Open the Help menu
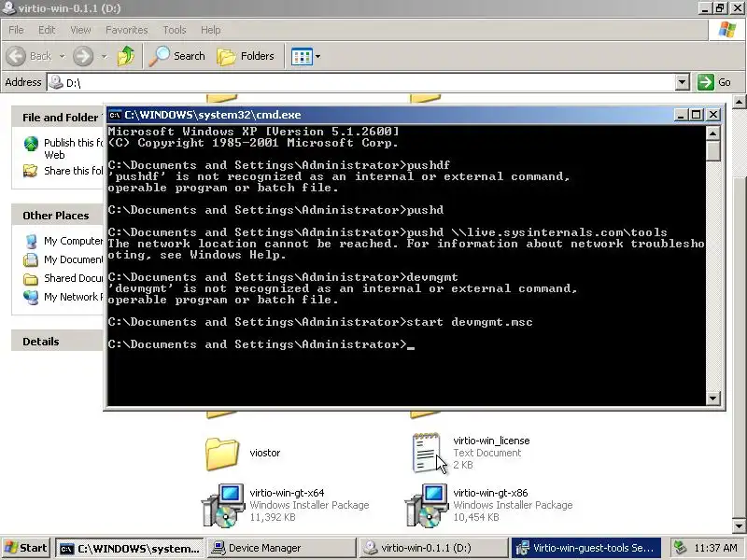747x560 pixels. click(x=211, y=30)
